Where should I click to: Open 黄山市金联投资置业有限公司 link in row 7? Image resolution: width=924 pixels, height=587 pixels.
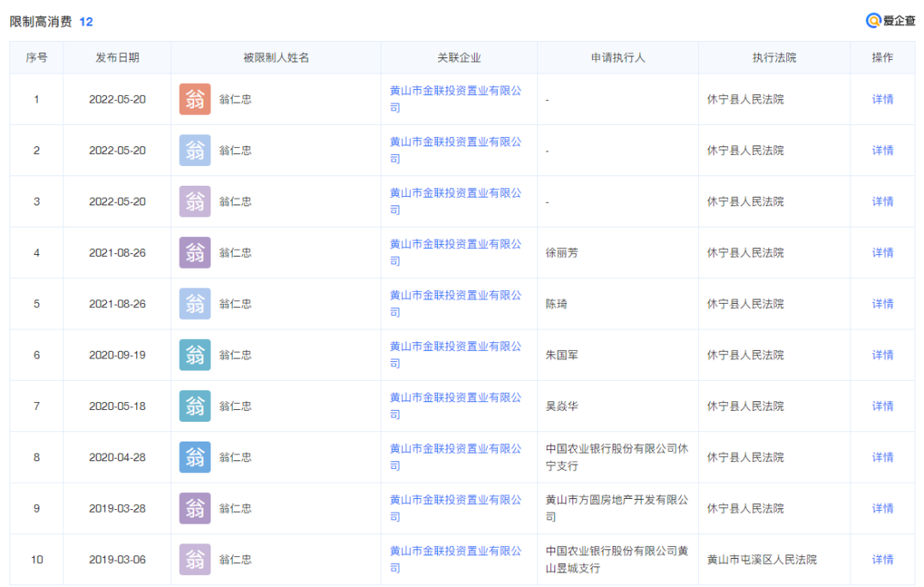[x=455, y=406]
